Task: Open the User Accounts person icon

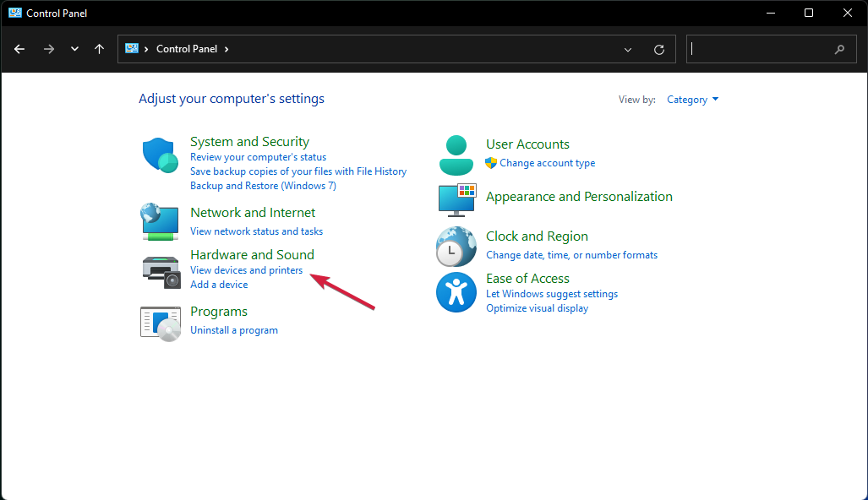Action: click(x=456, y=155)
